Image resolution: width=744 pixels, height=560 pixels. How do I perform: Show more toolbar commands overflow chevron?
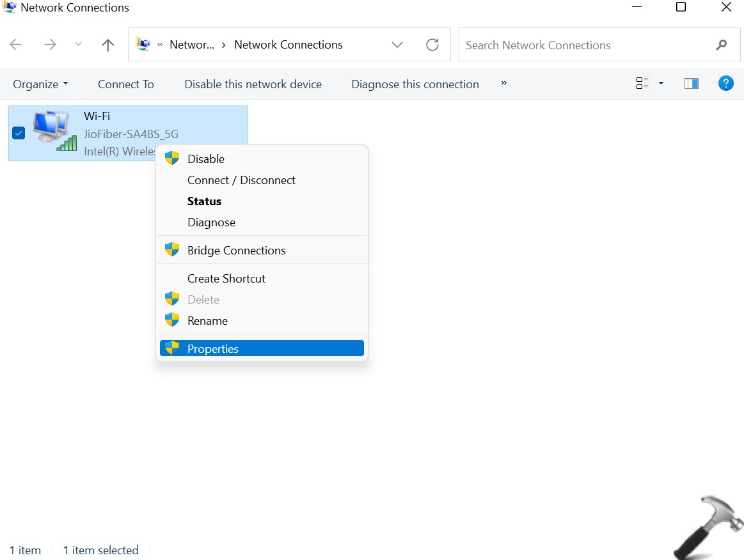503,83
